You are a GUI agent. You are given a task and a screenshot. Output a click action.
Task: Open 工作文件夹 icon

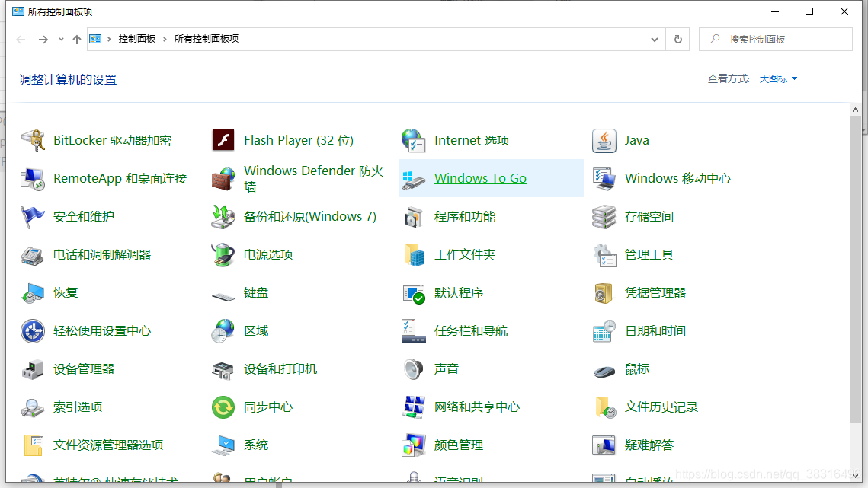414,255
